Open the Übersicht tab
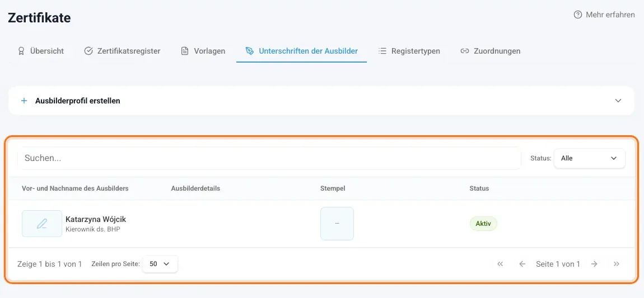The image size is (644, 298). [x=41, y=51]
